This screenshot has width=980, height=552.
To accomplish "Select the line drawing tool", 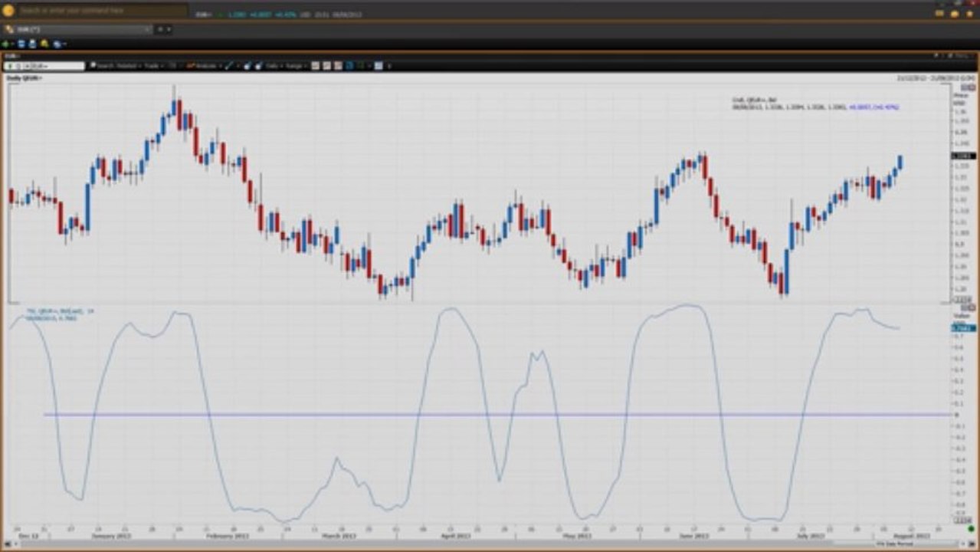I will click(x=228, y=66).
